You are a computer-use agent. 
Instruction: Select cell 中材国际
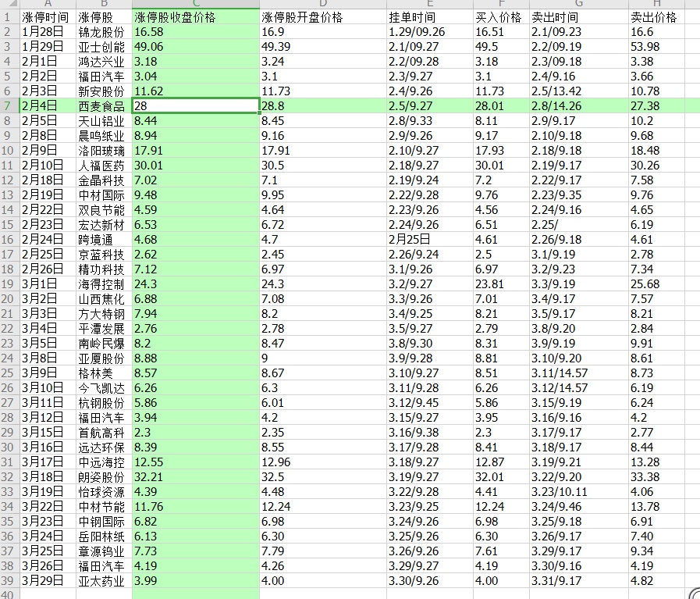pos(104,194)
